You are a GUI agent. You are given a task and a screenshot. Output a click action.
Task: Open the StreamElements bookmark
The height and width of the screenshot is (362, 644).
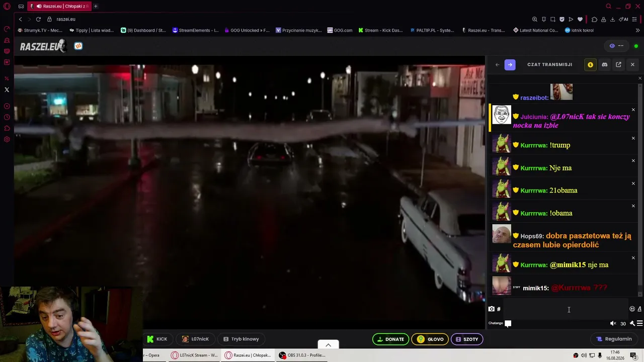tap(195, 30)
